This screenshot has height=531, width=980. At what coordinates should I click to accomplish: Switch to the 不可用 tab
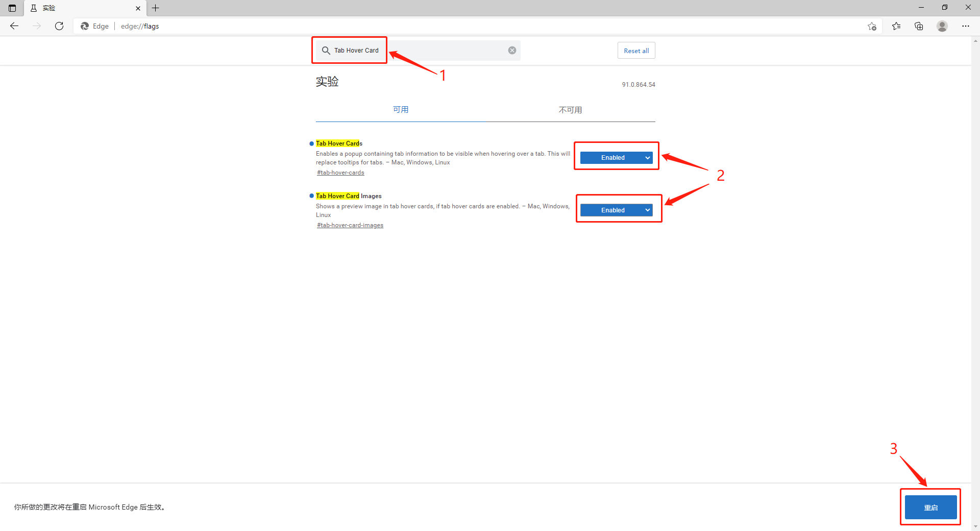[x=570, y=110]
